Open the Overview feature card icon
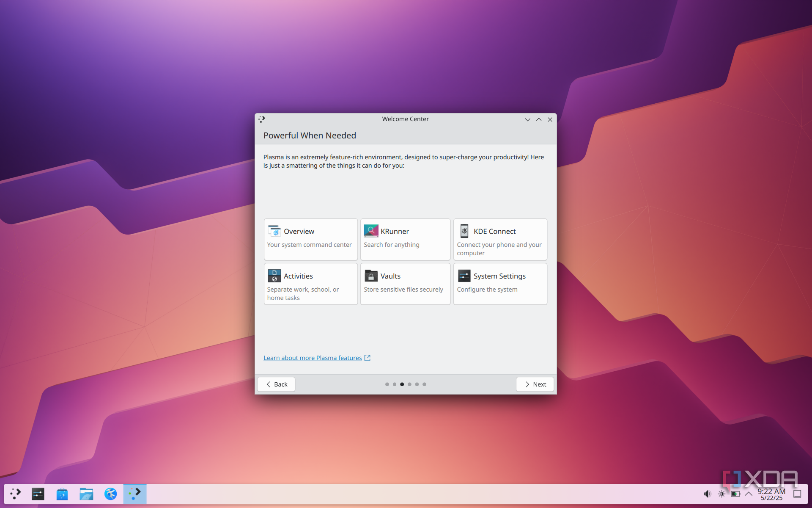812x508 pixels. coord(274,231)
